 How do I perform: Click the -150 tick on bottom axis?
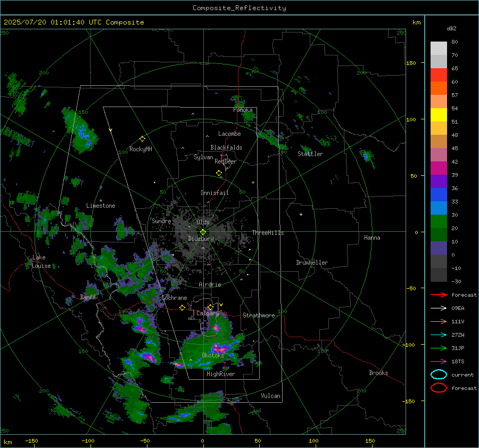(31, 441)
